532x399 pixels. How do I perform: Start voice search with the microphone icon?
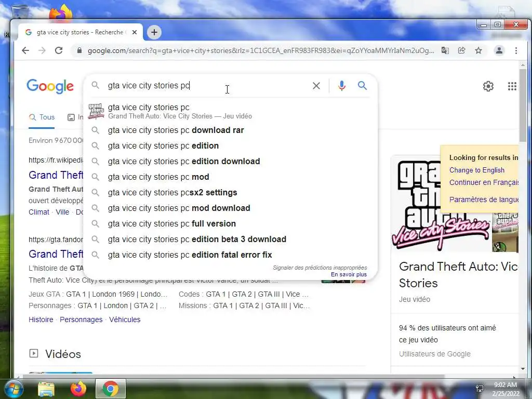(x=342, y=86)
